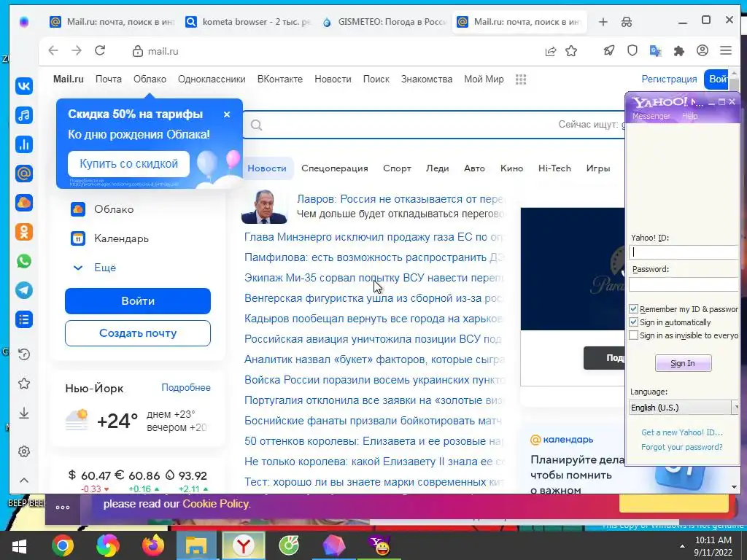The height and width of the screenshot is (560, 747).
Task: Toggle Sign in automatically checkbox
Action: 633,322
